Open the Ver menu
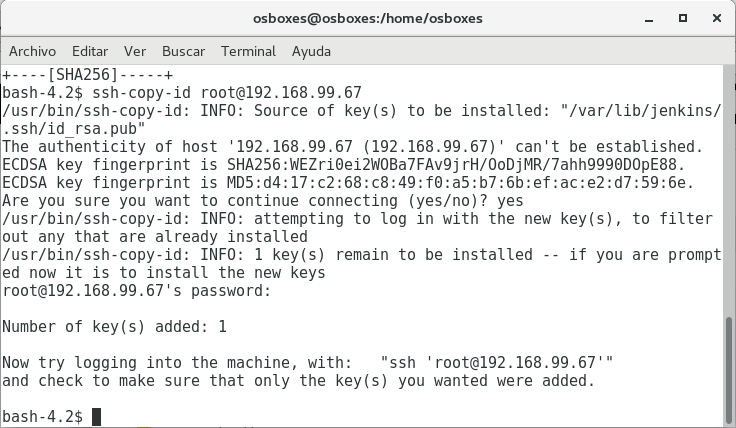This screenshot has width=736, height=428. click(135, 51)
